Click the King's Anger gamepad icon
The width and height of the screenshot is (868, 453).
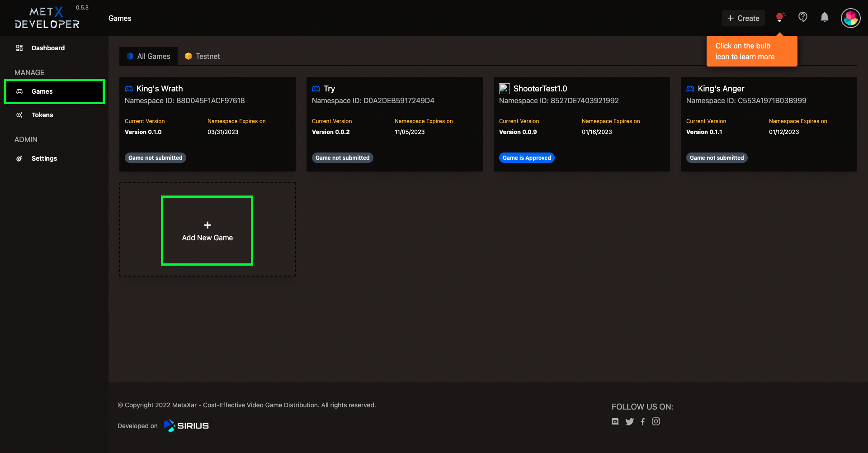coord(690,89)
